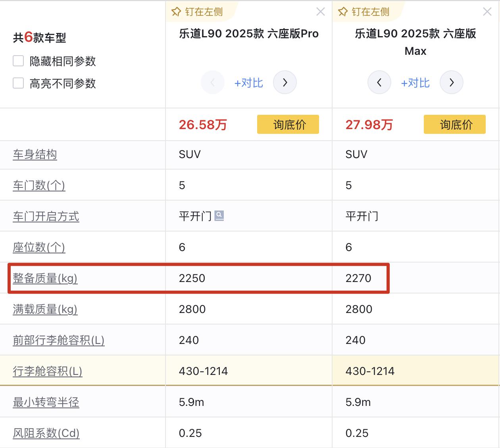Select 430-1214 in the 六座版Pro column

[203, 371]
